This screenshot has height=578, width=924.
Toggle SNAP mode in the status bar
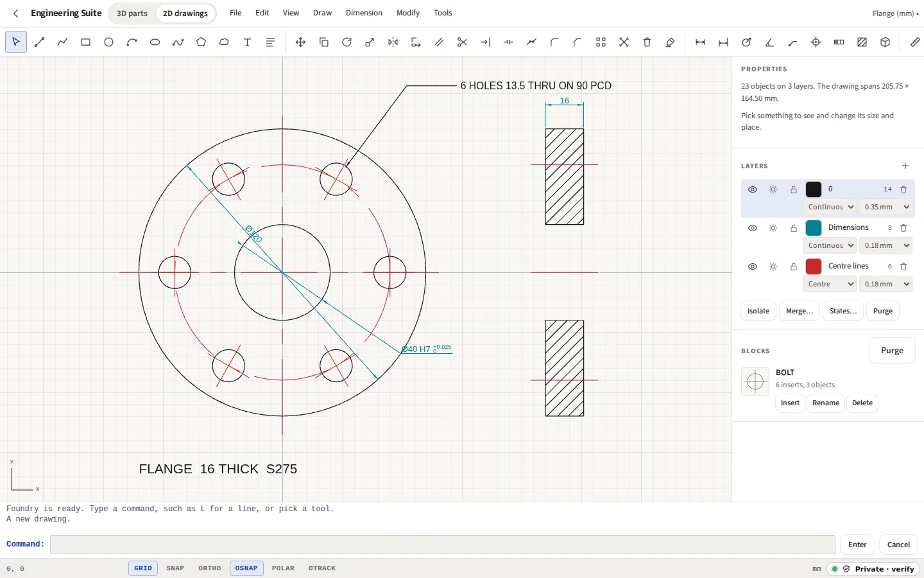(175, 568)
